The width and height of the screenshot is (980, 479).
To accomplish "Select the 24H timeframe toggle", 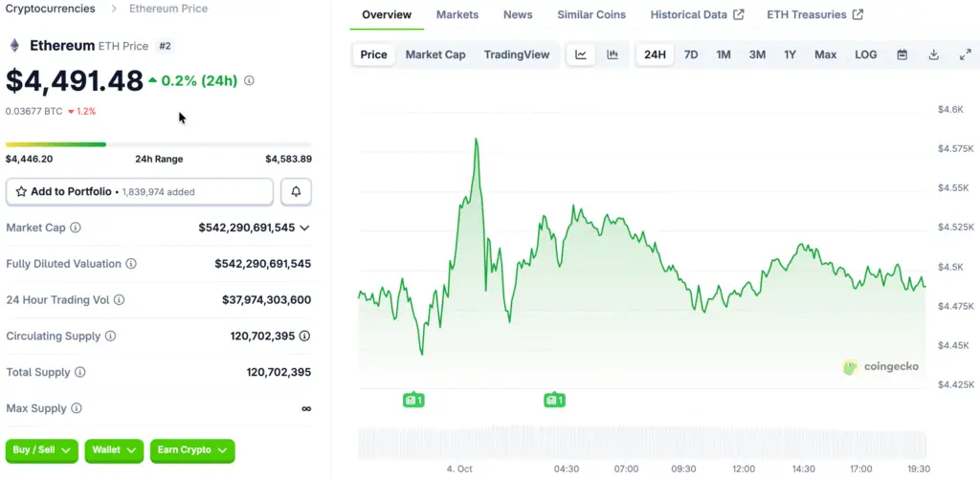I will pos(655,54).
